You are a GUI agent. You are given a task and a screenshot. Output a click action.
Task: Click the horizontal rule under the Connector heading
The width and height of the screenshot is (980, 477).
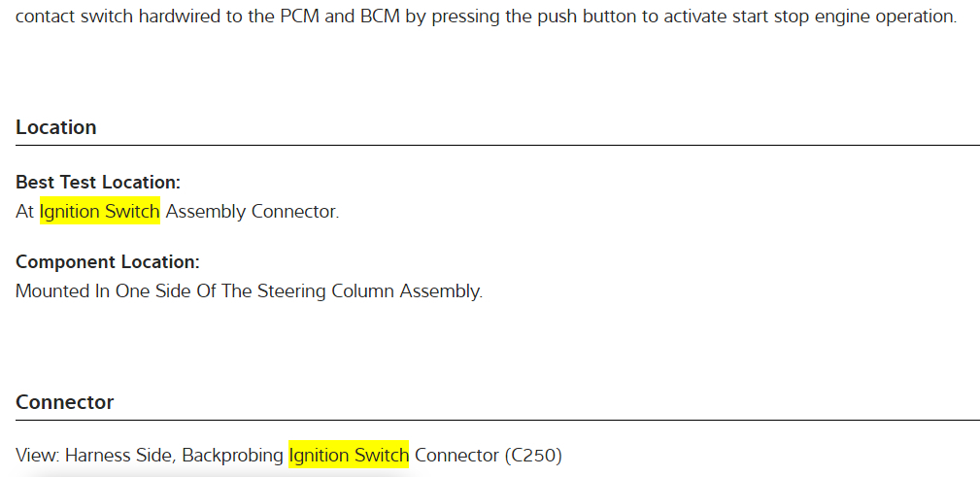tap(497, 420)
